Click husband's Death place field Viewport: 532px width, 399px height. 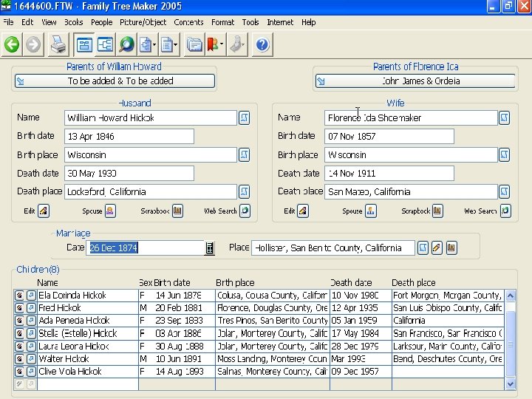pos(149,191)
